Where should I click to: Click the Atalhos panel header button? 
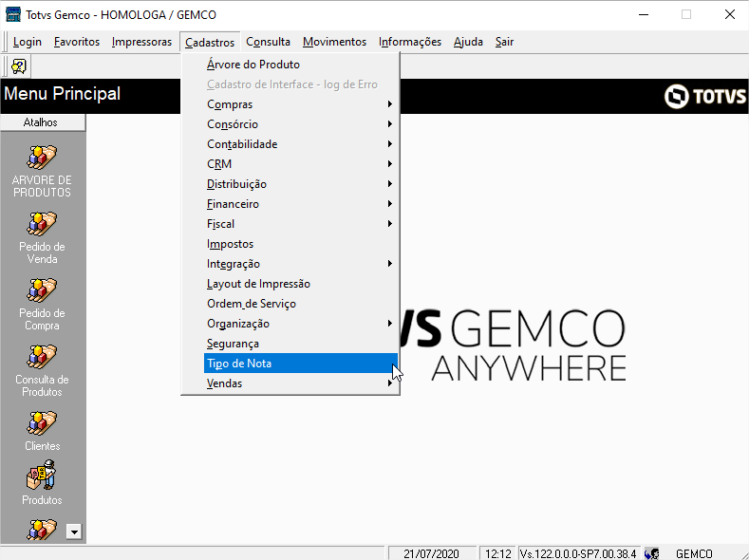coord(43,122)
